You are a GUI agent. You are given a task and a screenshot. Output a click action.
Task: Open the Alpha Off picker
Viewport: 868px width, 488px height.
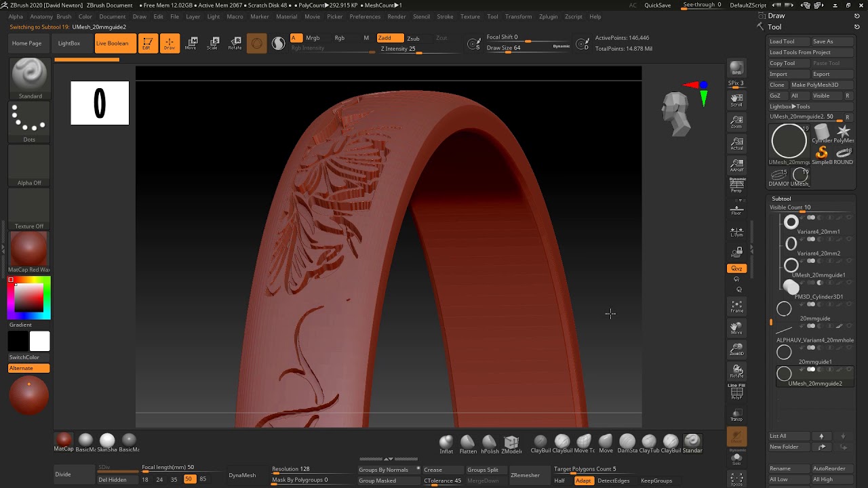(x=29, y=166)
